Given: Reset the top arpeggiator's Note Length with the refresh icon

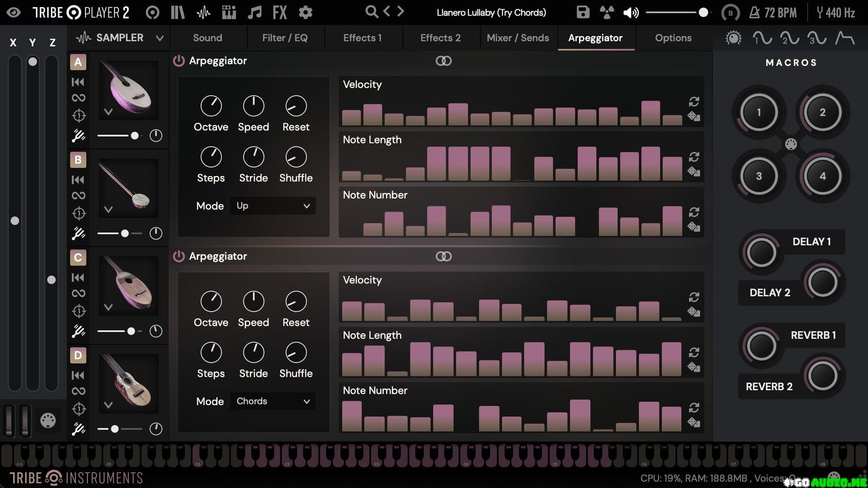Looking at the screenshot, I should click(x=694, y=157).
